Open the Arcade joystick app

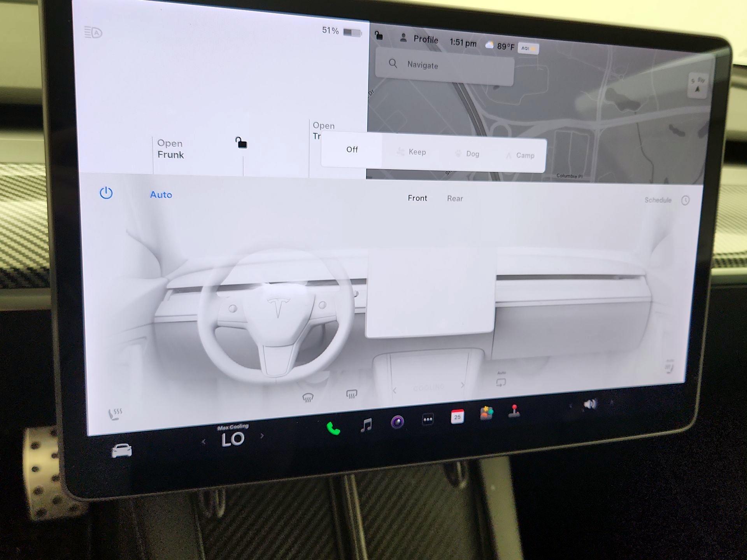point(514,411)
